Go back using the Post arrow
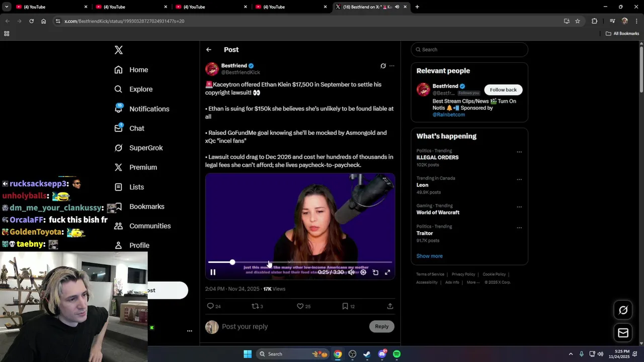This screenshot has height=362, width=644. pyautogui.click(x=209, y=50)
